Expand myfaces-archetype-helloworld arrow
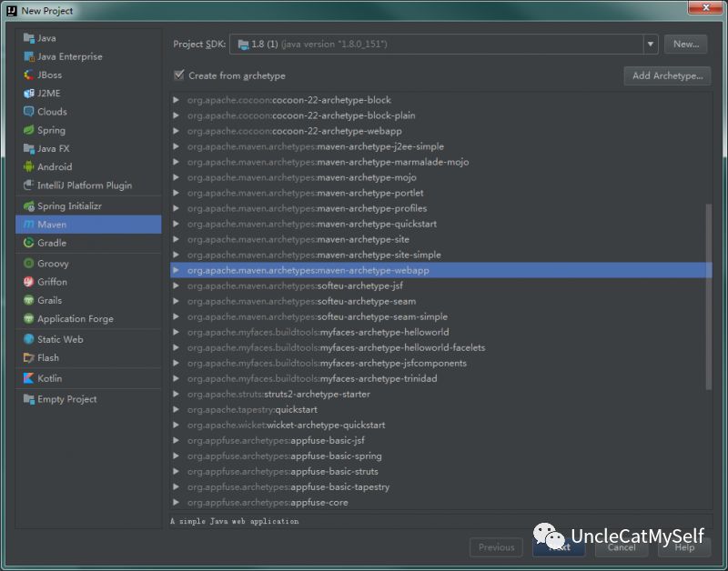The height and width of the screenshot is (571, 728). click(176, 332)
